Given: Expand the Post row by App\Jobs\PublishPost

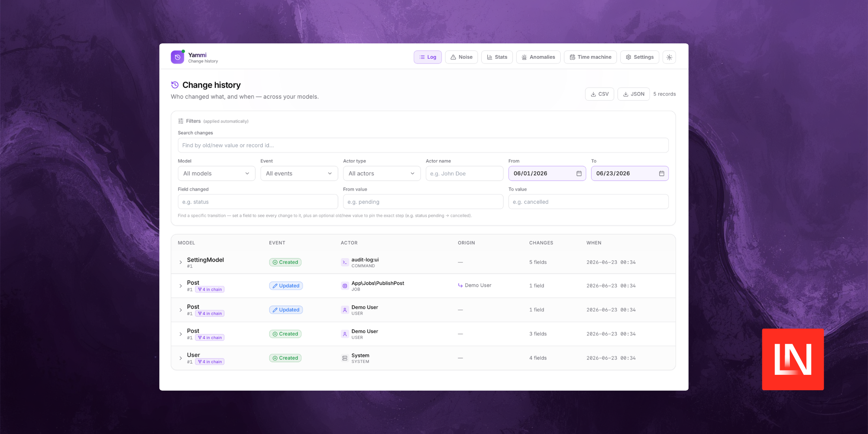Looking at the screenshot, I should [181, 286].
